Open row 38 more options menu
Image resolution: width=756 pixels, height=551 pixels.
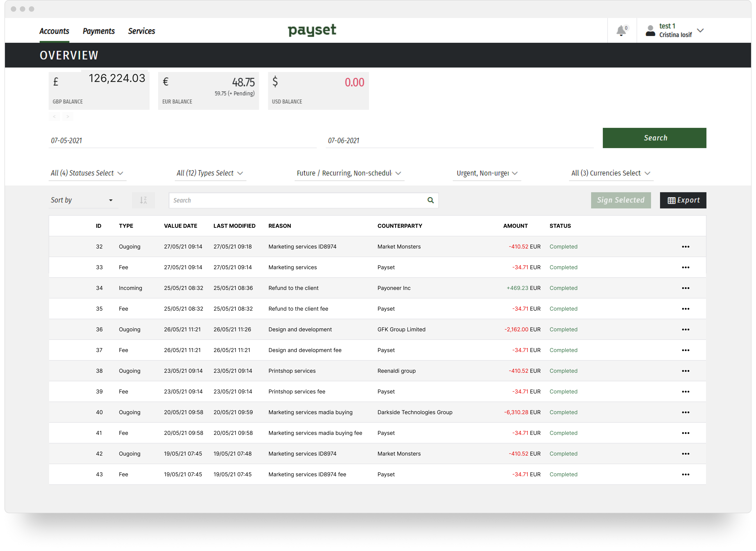coord(685,370)
